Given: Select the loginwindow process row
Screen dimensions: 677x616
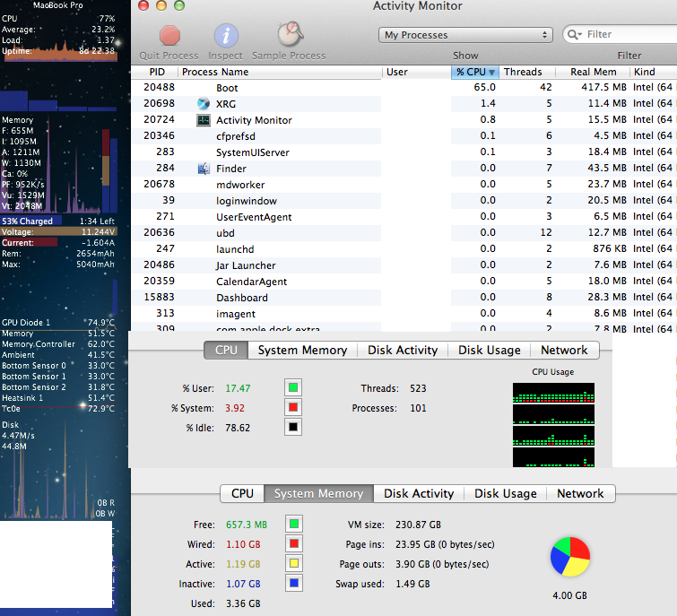Looking at the screenshot, I should (x=404, y=201).
